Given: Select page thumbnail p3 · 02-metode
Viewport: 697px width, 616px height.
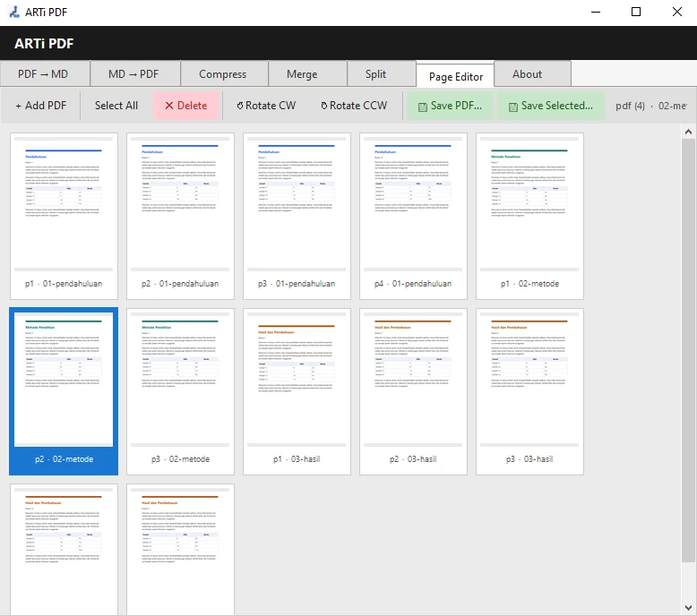Looking at the screenshot, I should click(180, 391).
